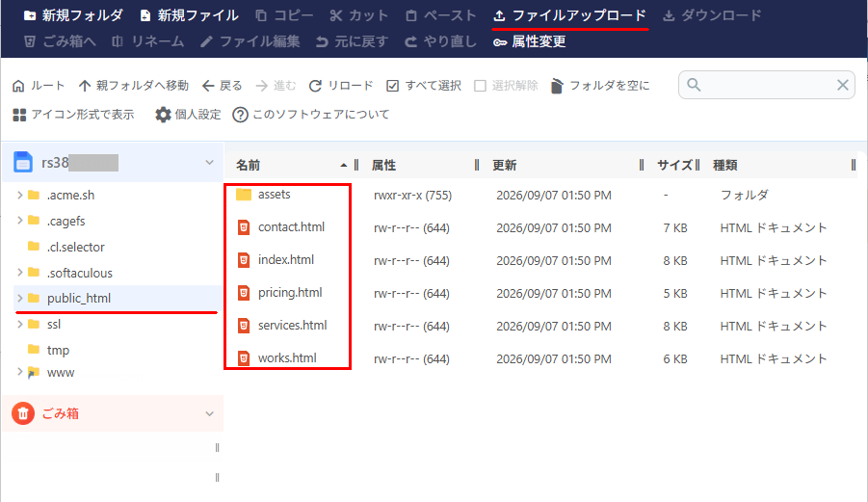Select public_html in the tree
This screenshot has width=868, height=502.
pyautogui.click(x=79, y=299)
